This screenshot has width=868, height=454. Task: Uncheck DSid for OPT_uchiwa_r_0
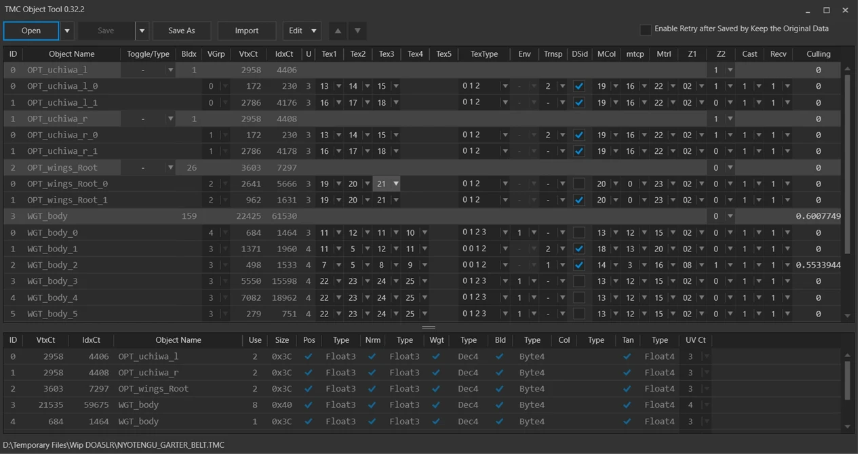coord(578,135)
